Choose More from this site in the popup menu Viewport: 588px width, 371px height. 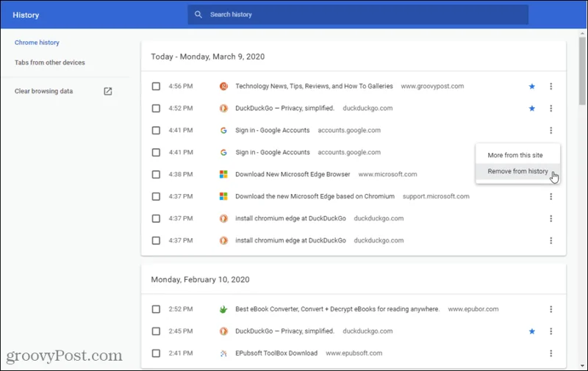(x=517, y=155)
